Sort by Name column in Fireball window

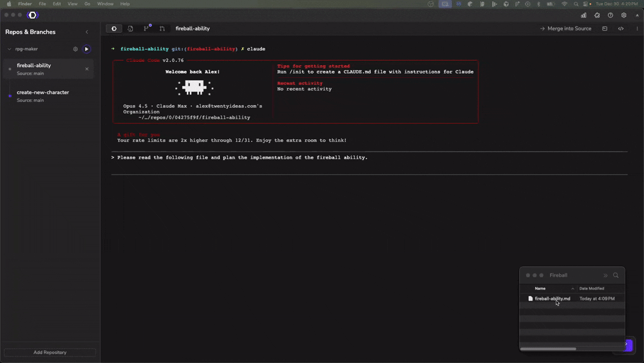[x=540, y=288]
